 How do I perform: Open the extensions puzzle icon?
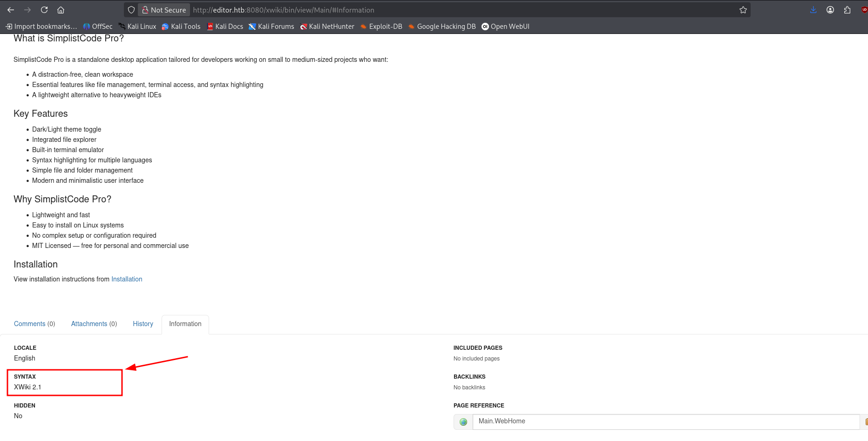(847, 10)
